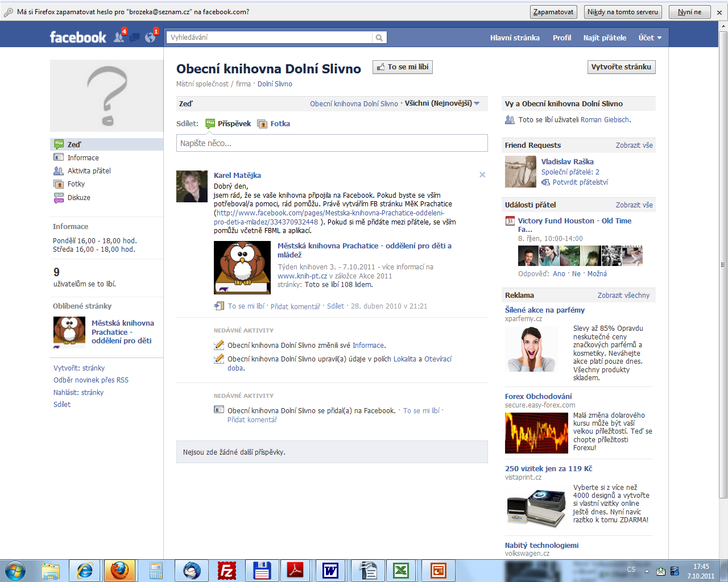Close the Firefox password notification bar
The image size is (728, 582).
tap(719, 13)
